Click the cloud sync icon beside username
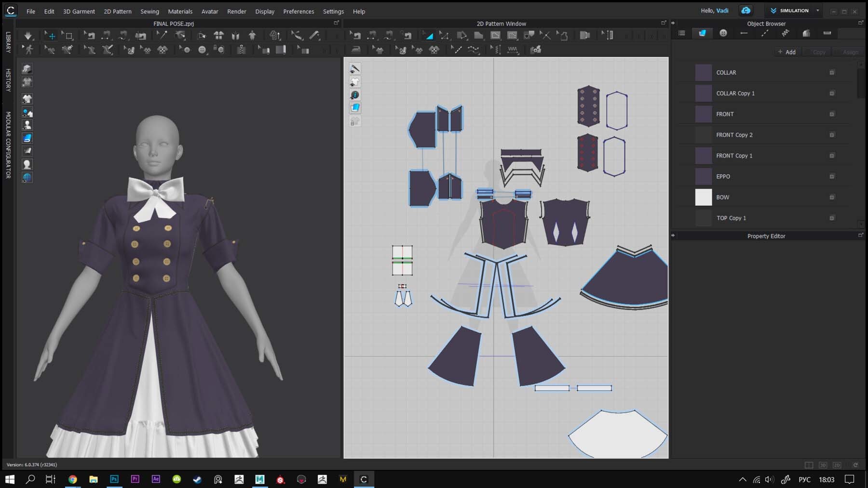Viewport: 868px width, 488px height. pos(746,11)
